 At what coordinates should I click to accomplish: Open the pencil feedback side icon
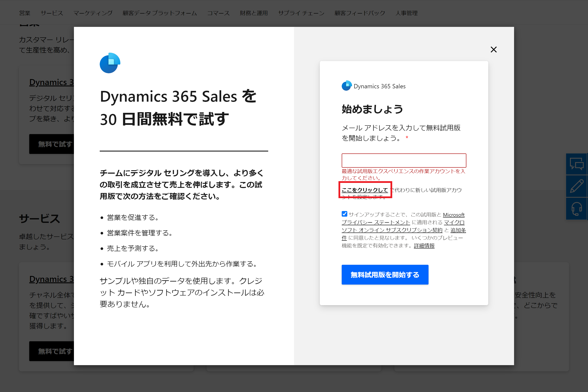[x=576, y=186]
